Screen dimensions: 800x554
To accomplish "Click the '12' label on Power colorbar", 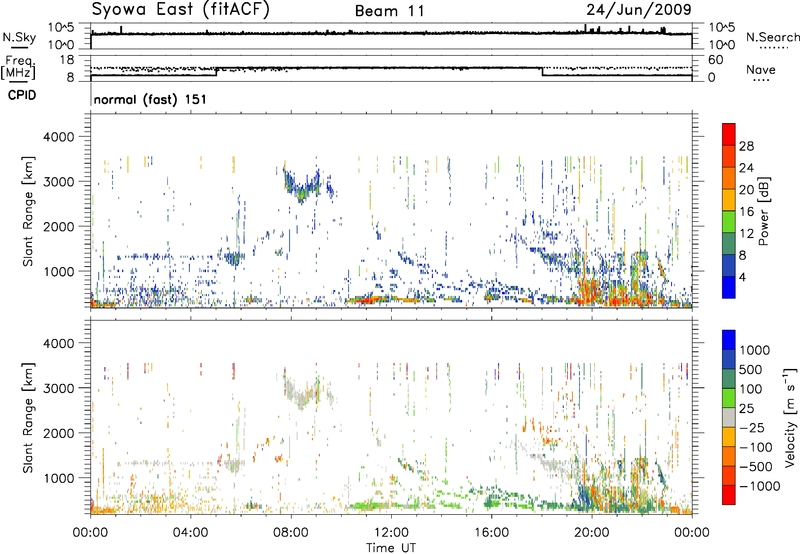I will [746, 234].
